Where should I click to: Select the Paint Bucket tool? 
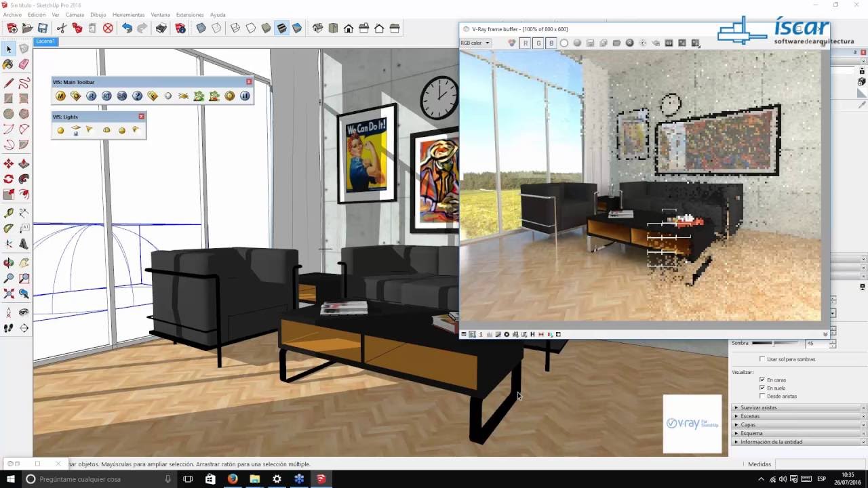pyautogui.click(x=9, y=64)
